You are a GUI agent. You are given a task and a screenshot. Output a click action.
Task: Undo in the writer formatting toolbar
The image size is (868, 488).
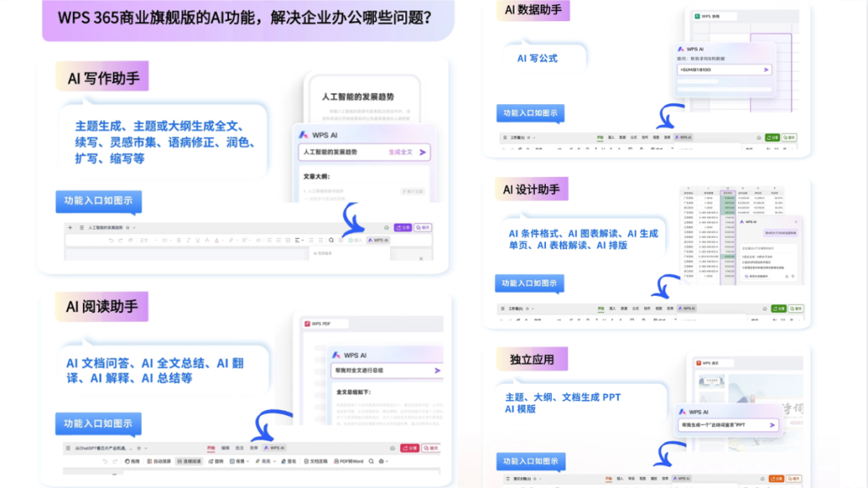pyautogui.click(x=111, y=240)
